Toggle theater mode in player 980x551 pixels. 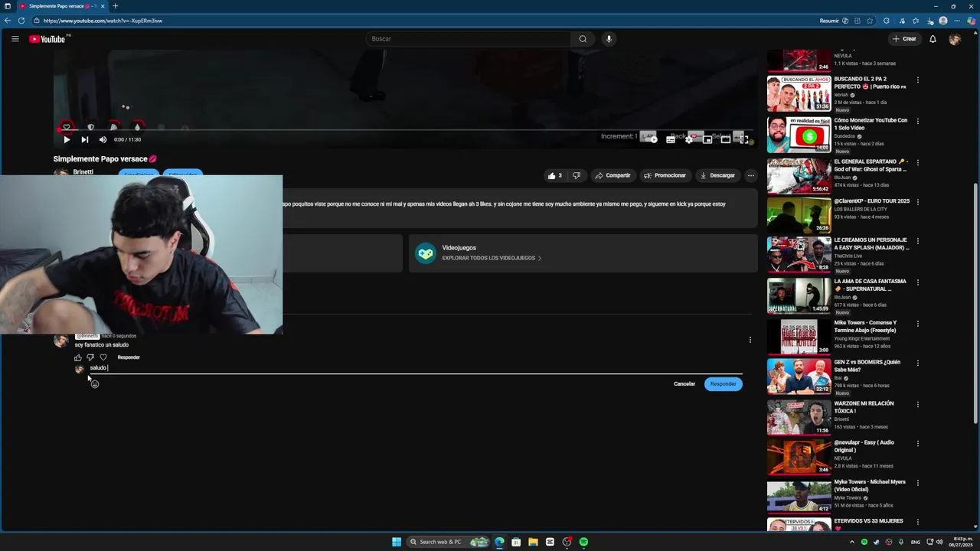pos(726,139)
